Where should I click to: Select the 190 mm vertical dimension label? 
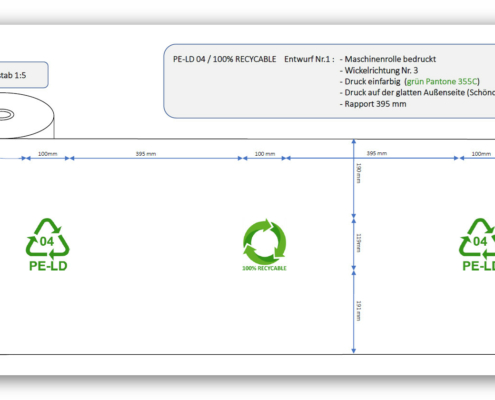[x=359, y=173]
